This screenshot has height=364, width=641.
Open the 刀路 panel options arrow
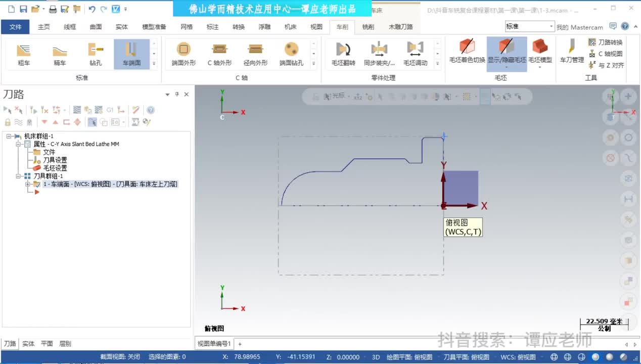point(167,95)
